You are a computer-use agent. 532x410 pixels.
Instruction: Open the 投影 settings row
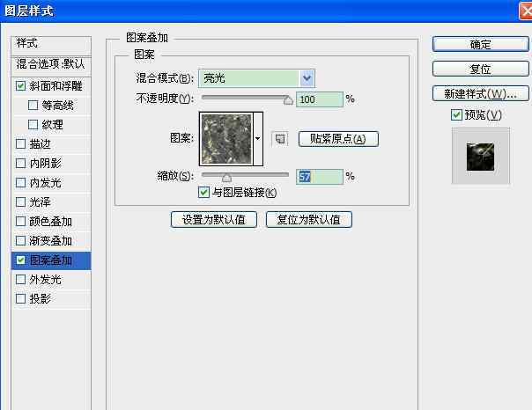51,299
